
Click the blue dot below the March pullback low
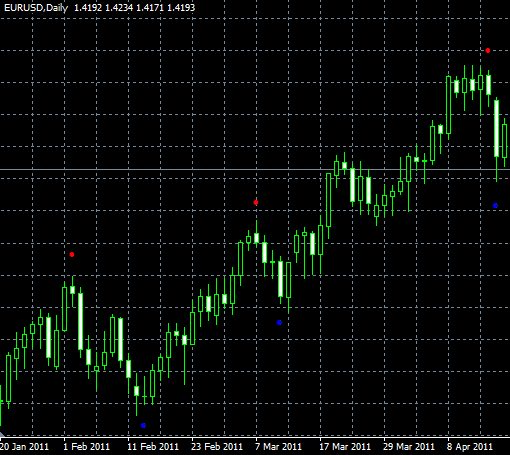pyautogui.click(x=279, y=322)
